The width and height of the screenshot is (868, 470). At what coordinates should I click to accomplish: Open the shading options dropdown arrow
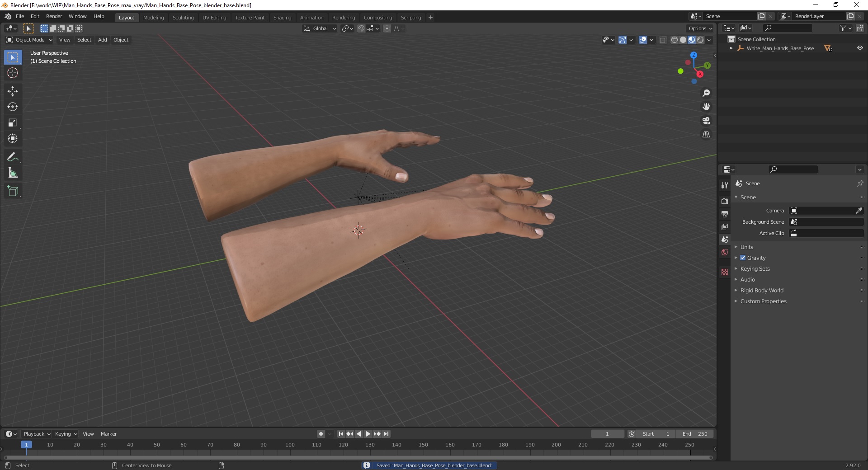point(709,40)
